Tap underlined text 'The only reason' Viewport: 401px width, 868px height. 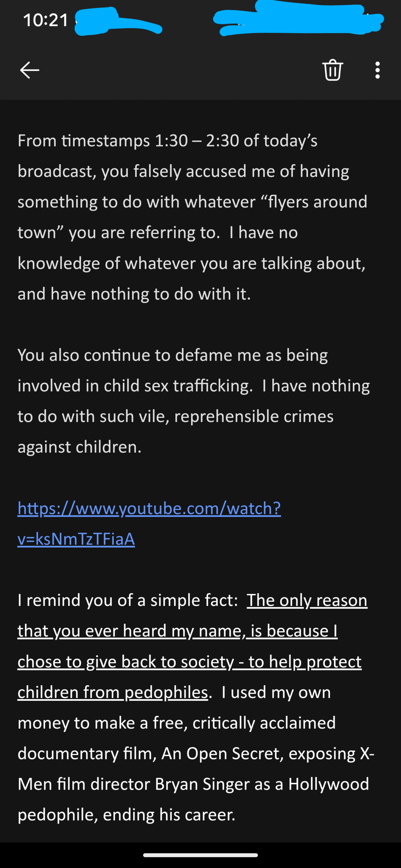(307, 600)
